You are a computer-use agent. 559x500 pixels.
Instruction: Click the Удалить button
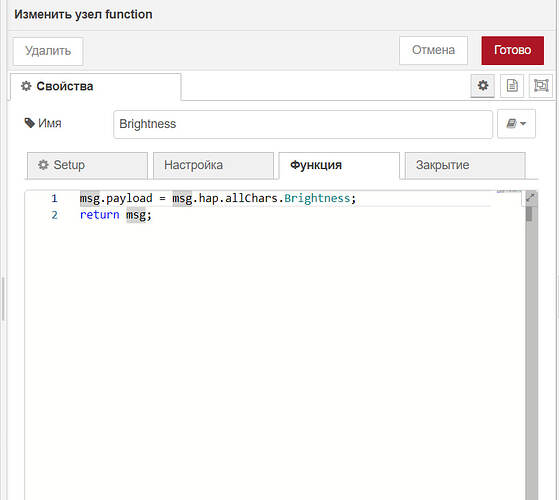[48, 51]
